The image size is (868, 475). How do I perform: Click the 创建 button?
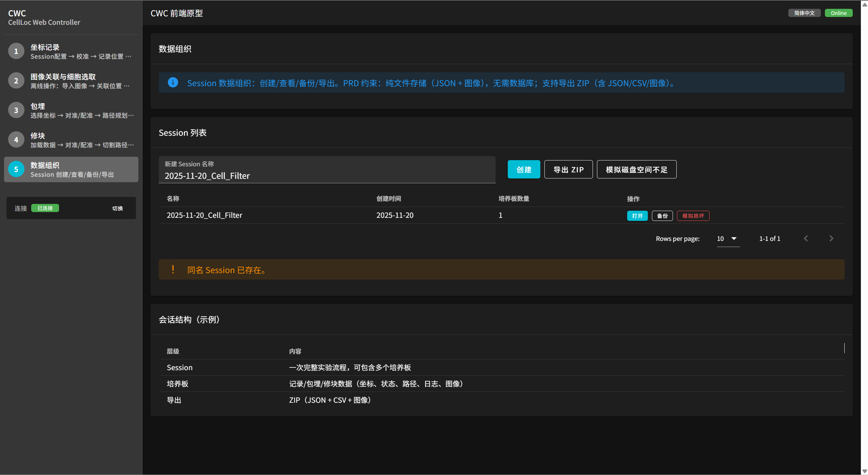524,169
